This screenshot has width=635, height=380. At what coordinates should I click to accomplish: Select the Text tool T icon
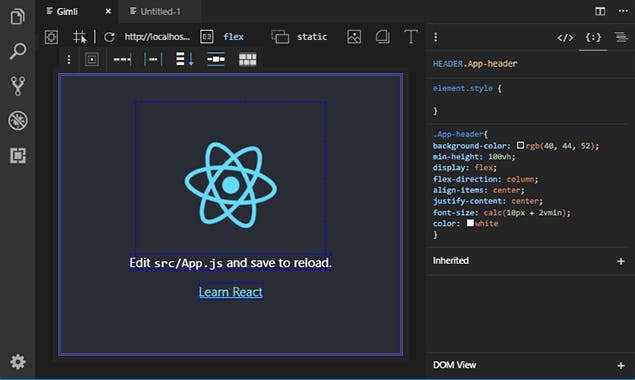pyautogui.click(x=411, y=37)
